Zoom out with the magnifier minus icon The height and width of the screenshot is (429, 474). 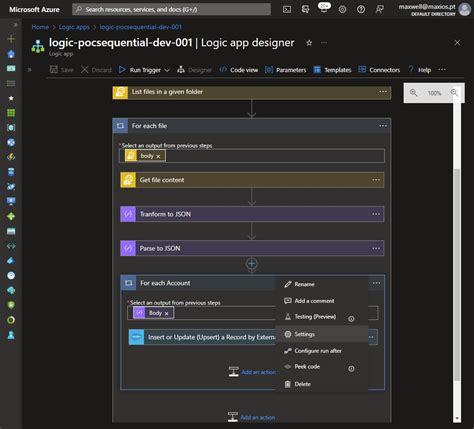pos(454,93)
